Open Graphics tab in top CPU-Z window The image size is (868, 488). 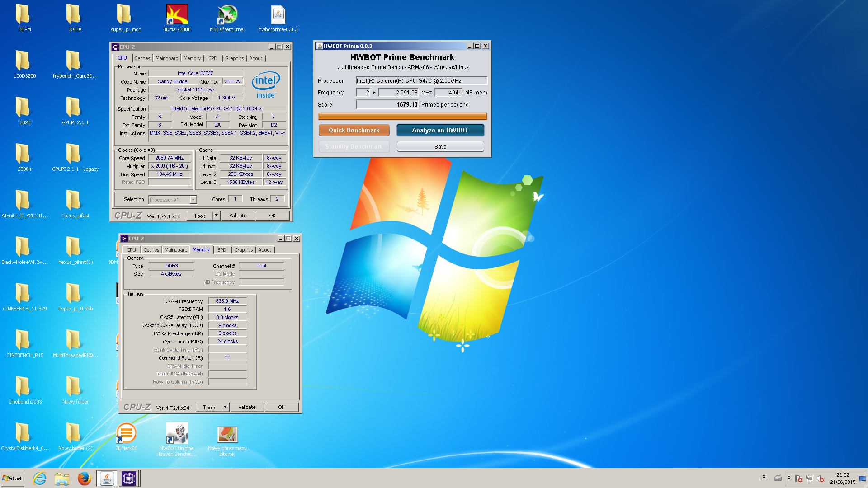click(234, 58)
